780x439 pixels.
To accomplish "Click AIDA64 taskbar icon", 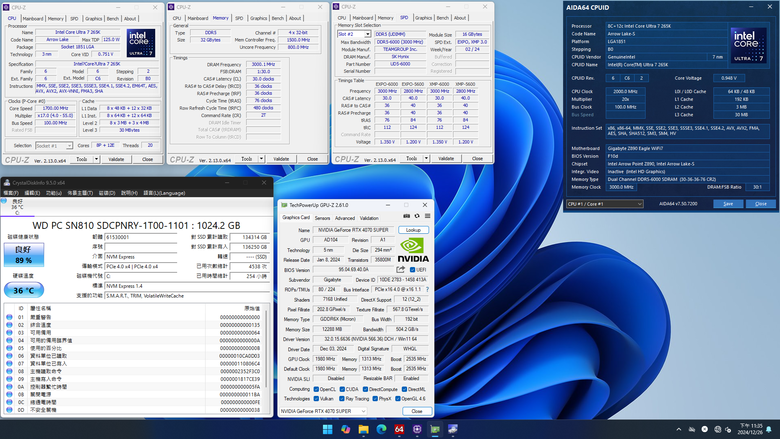I will tap(399, 429).
